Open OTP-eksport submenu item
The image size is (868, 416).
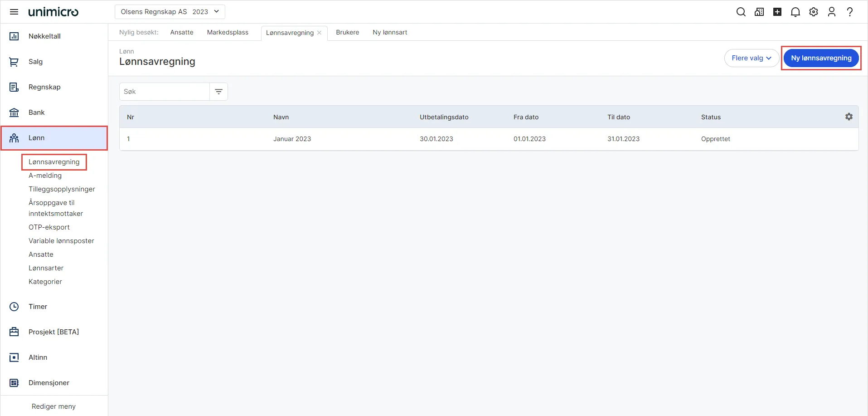pyautogui.click(x=49, y=227)
